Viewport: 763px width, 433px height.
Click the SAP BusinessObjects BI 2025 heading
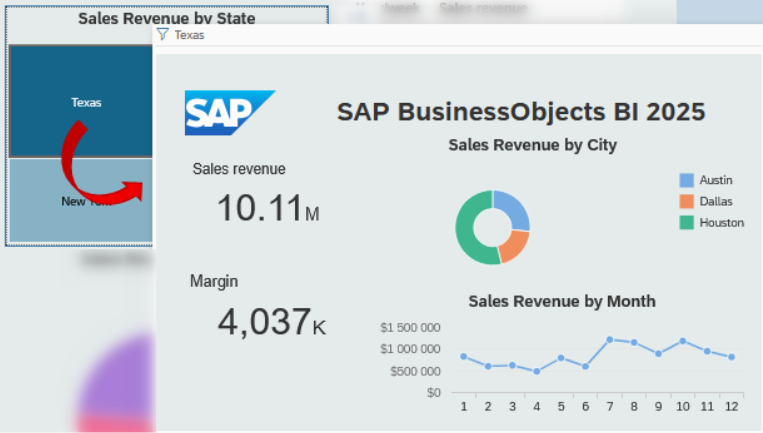521,112
